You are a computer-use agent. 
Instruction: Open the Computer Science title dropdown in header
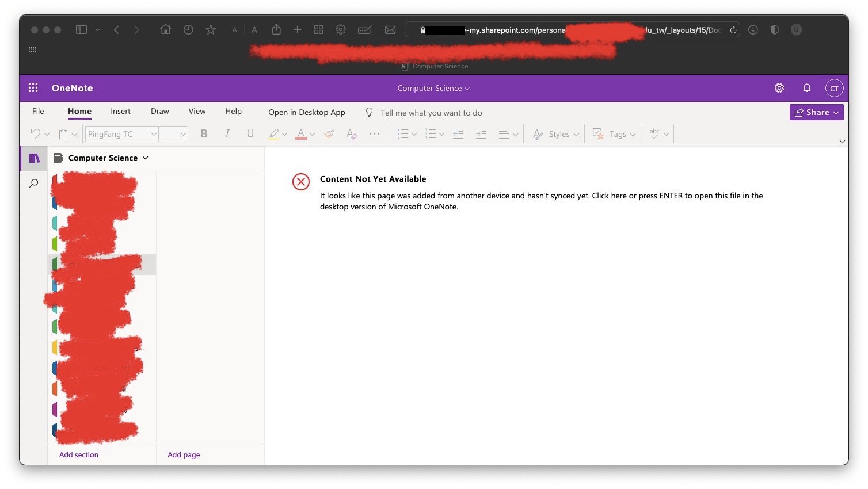pos(433,88)
